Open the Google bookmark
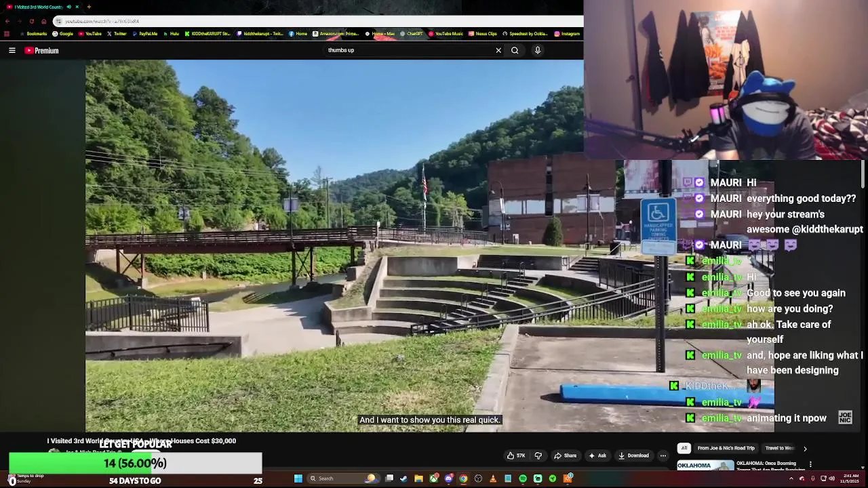The image size is (868, 488). (62, 33)
